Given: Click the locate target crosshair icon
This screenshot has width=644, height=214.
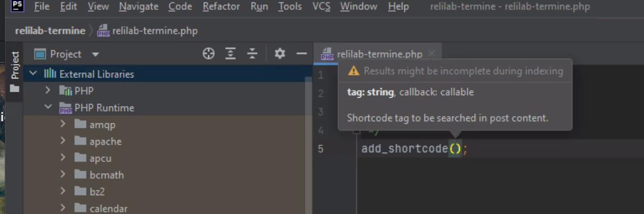Looking at the screenshot, I should pos(209,54).
